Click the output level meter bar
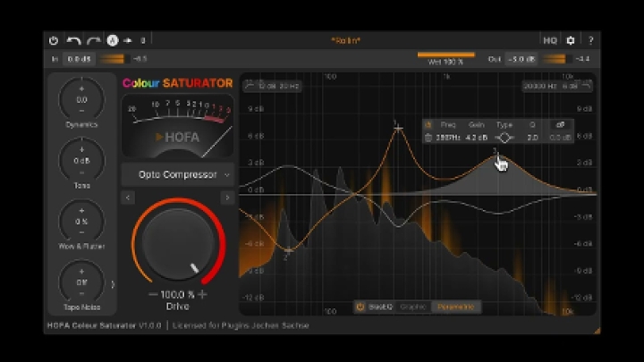 click(x=557, y=59)
